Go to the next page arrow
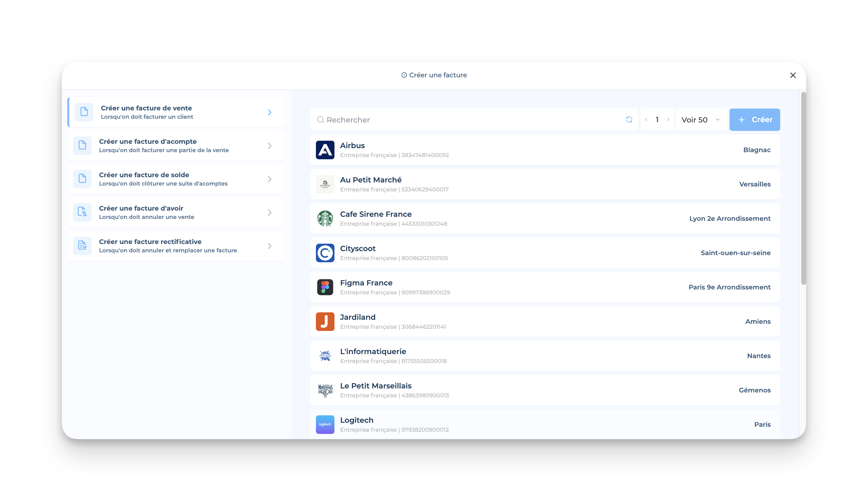The image size is (868, 501). click(668, 119)
